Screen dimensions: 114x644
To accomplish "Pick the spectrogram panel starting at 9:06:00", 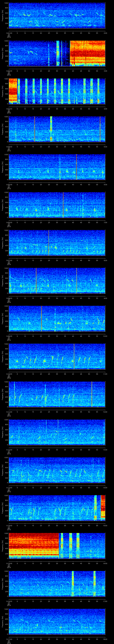I will [57, 205].
